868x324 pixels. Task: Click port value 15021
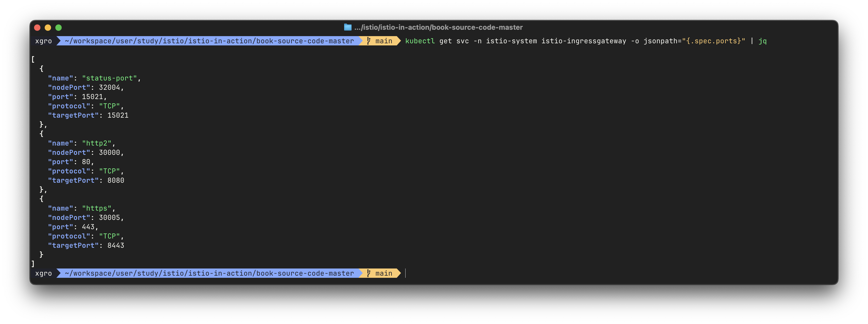(x=92, y=97)
